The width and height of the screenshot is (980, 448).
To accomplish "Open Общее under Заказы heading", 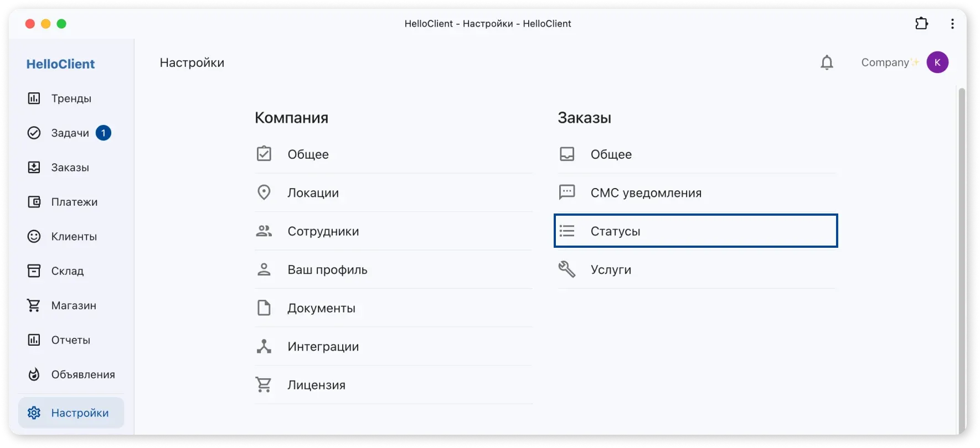I will (697, 154).
